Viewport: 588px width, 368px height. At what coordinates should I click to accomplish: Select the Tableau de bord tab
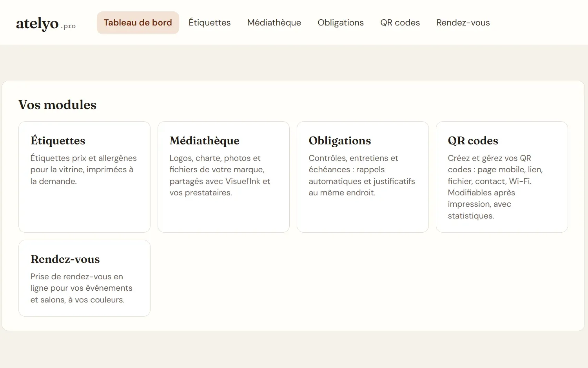(138, 23)
